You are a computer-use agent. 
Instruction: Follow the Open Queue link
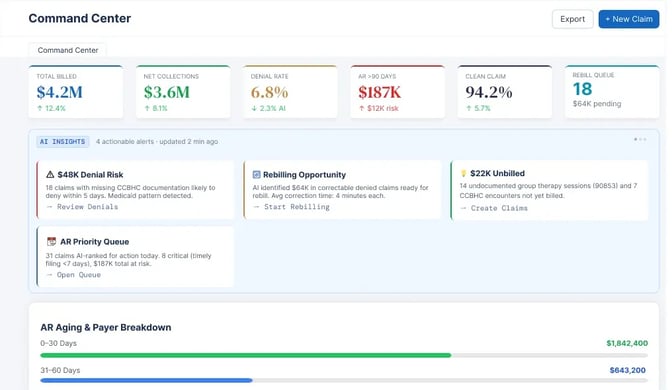pyautogui.click(x=73, y=275)
